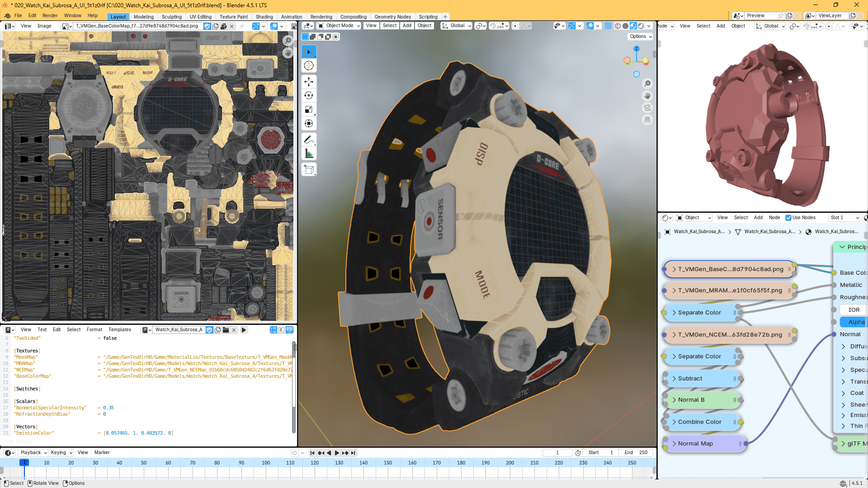Add a new workspace with the plus tab

[x=445, y=17]
